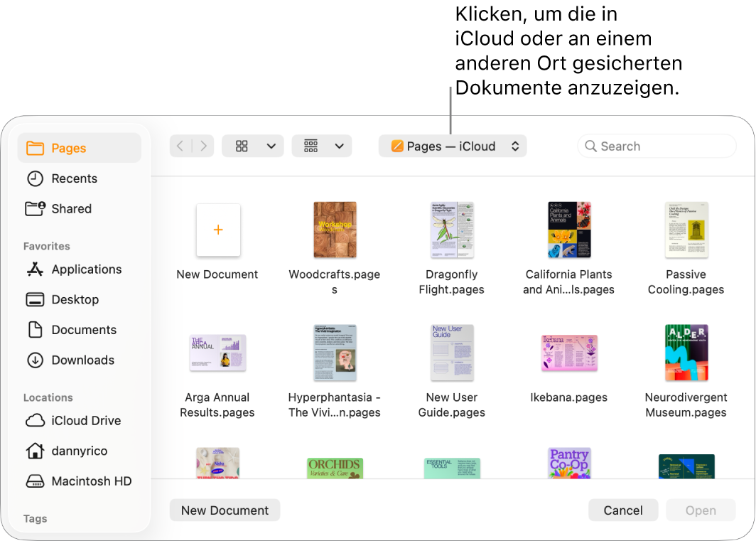Select the Dragonfly Flight.pages thumbnail
This screenshot has height=541, width=756.
pyautogui.click(x=452, y=230)
